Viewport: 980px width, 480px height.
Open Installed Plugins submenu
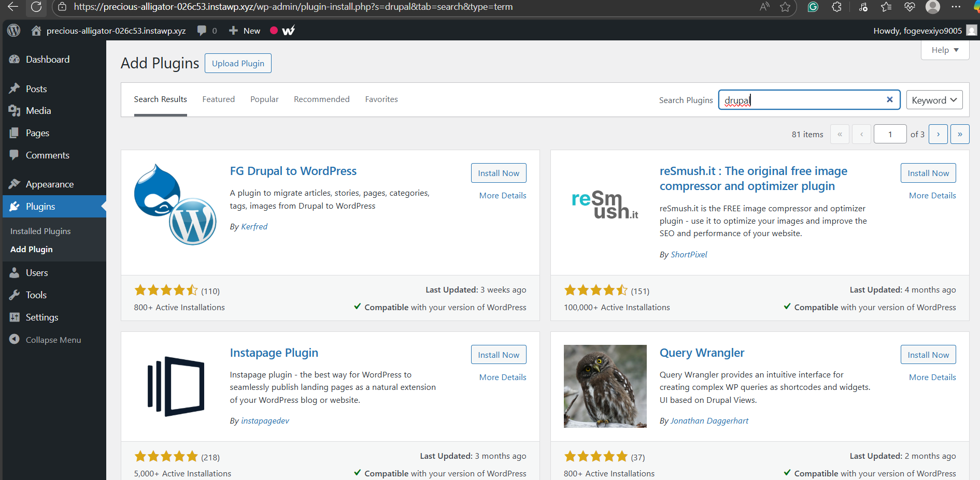click(x=40, y=231)
